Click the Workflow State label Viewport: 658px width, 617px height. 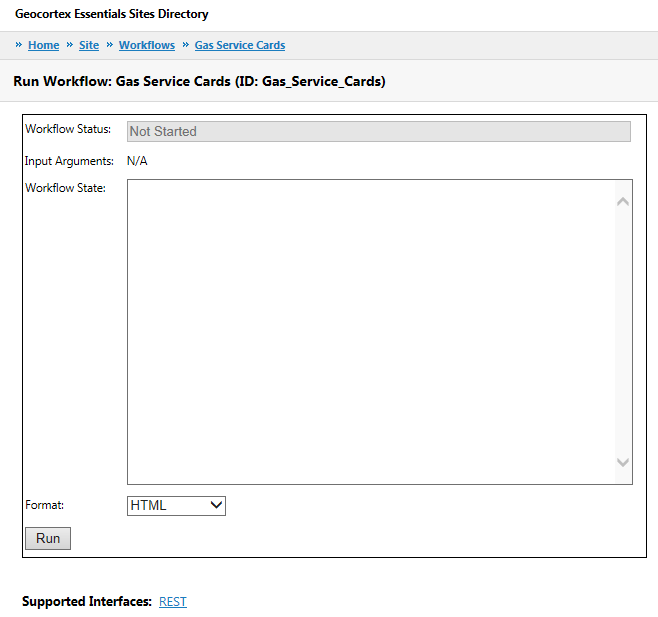point(65,188)
